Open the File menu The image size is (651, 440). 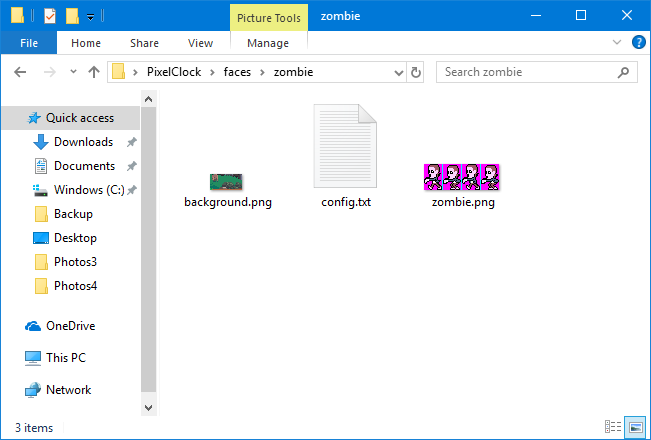[29, 43]
